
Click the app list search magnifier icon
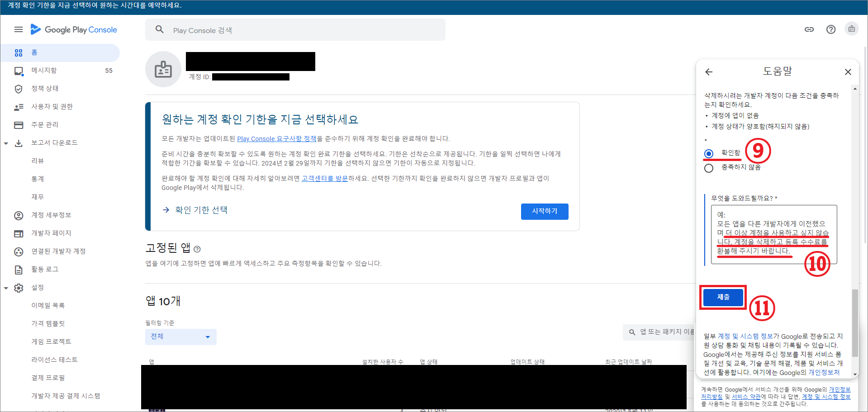click(632, 332)
